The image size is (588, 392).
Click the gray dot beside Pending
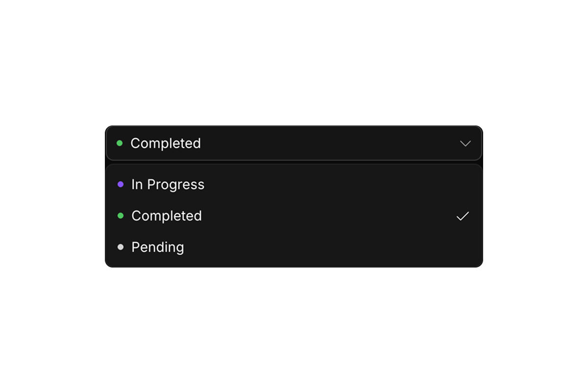[121, 247]
